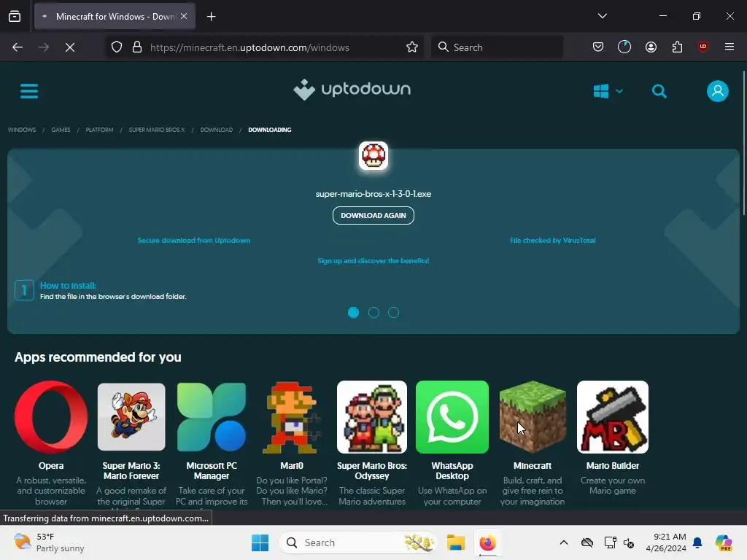Click the muted volume tray icon

point(629,542)
